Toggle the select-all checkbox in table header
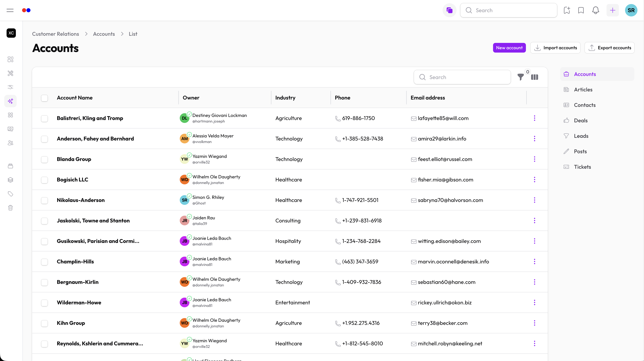This screenshot has height=361, width=644. point(44,98)
